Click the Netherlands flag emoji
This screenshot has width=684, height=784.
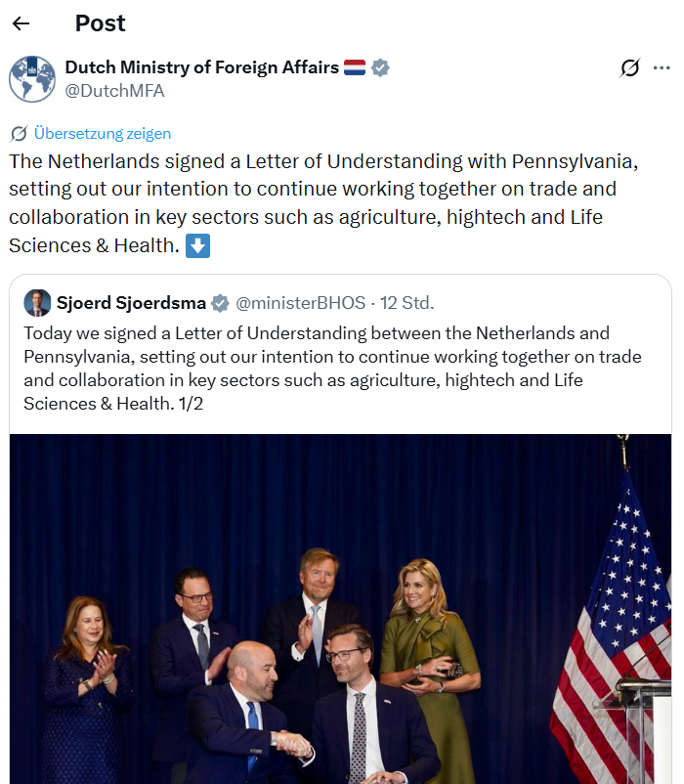point(354,67)
